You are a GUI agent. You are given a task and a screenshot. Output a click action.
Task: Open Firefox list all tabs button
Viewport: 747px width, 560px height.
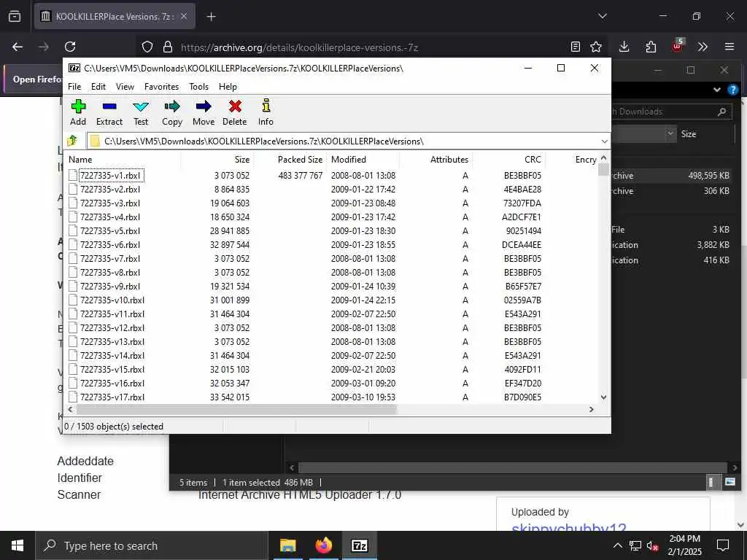[x=603, y=16]
